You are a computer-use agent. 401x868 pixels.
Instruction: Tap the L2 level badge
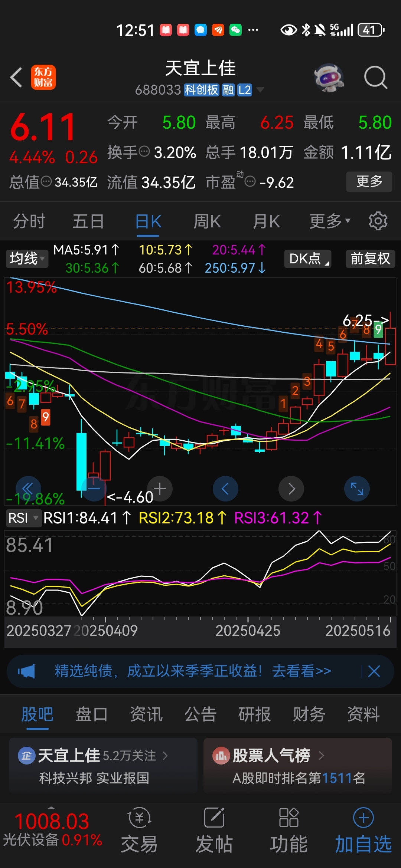[245, 90]
